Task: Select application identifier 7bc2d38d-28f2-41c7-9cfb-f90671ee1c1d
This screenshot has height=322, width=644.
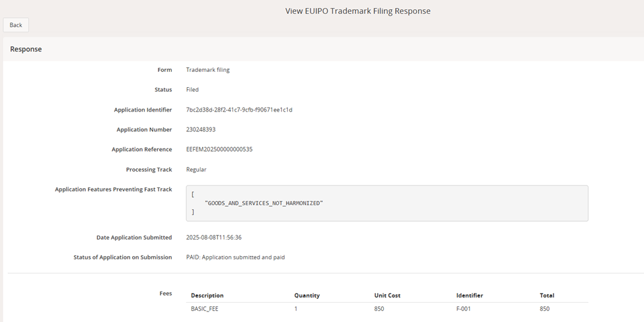Action: pos(239,110)
